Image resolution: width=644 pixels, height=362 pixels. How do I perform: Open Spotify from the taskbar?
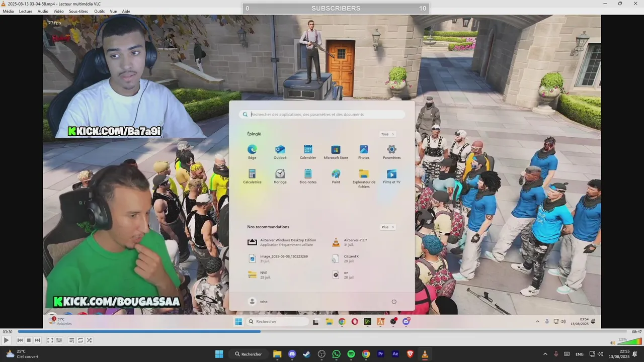(351, 354)
